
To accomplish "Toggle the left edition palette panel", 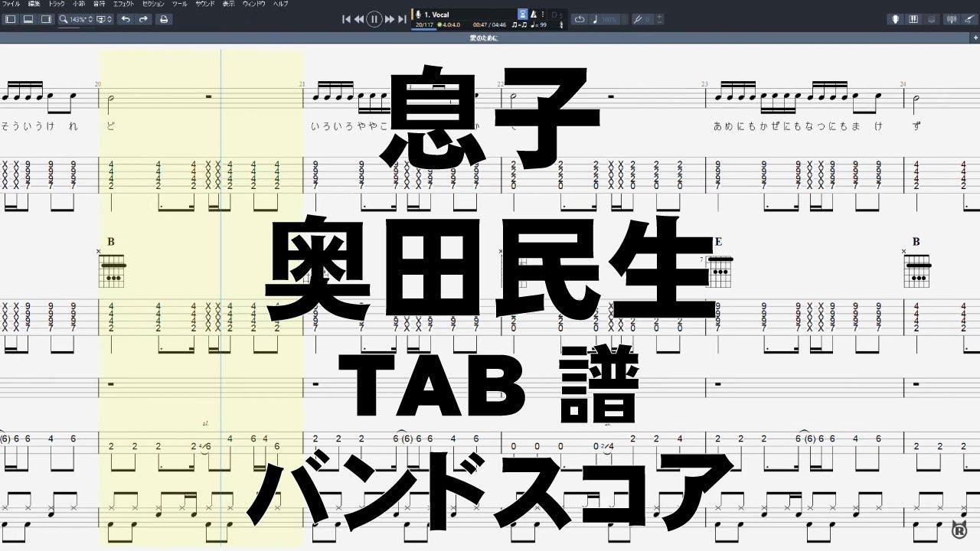I will pos(11,19).
